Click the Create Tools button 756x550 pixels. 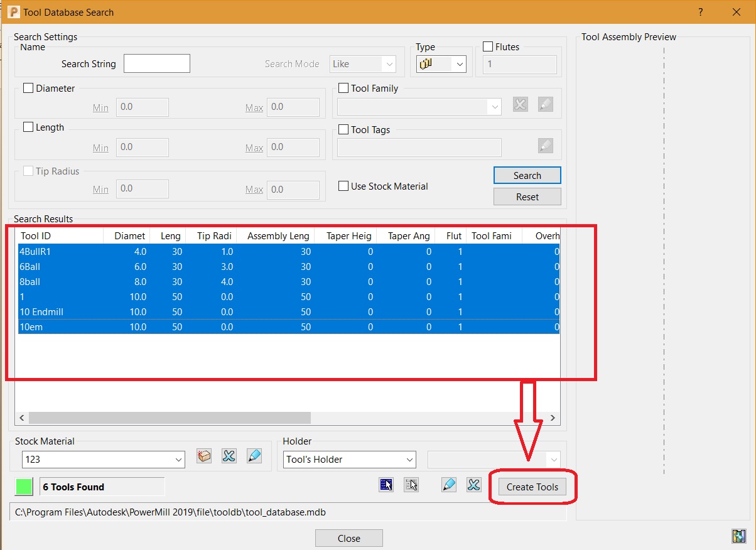point(532,487)
